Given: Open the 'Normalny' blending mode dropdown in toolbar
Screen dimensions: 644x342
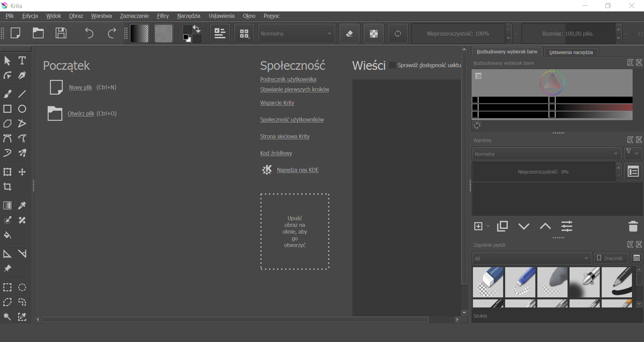Looking at the screenshot, I should tap(296, 34).
